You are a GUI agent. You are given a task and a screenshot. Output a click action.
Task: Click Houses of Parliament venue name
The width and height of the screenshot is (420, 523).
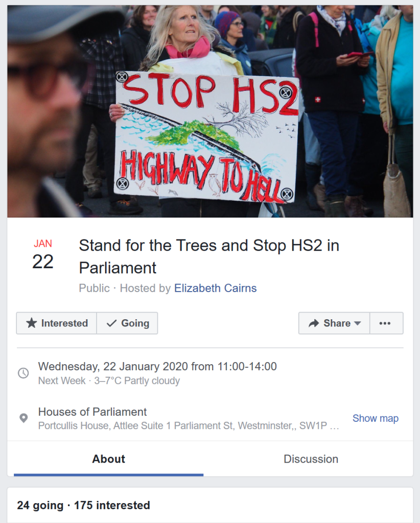(92, 412)
